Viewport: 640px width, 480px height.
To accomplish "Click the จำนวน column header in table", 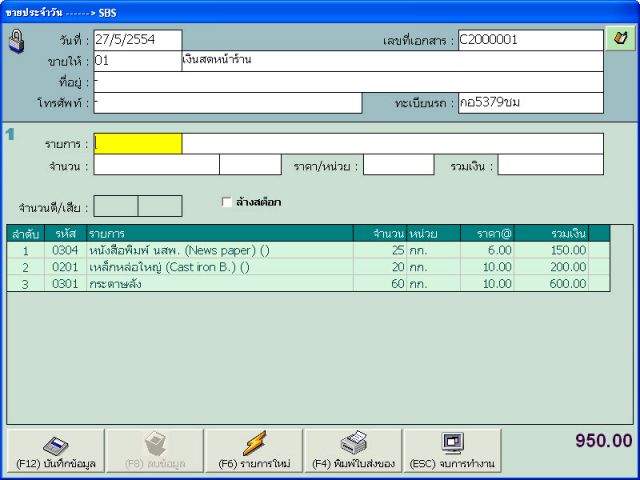I will point(380,234).
